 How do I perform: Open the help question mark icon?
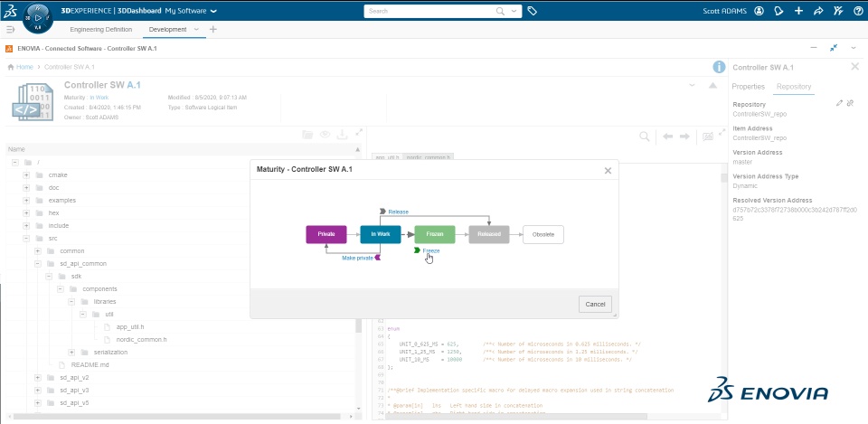click(857, 11)
